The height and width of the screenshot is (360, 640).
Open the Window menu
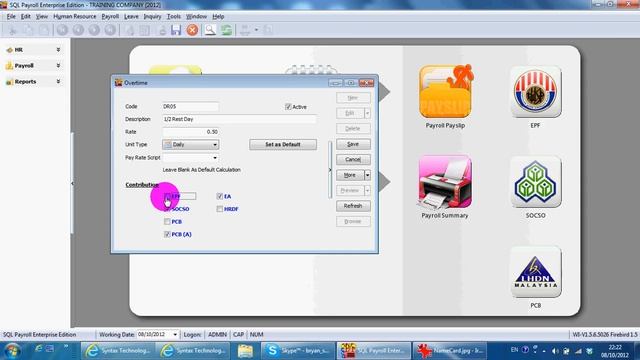(196, 16)
